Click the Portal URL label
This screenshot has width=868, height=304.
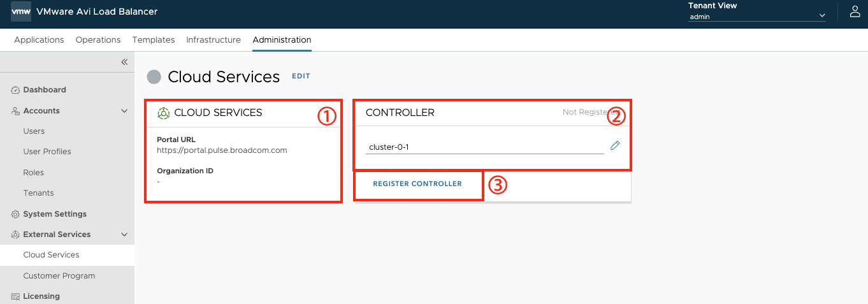176,140
